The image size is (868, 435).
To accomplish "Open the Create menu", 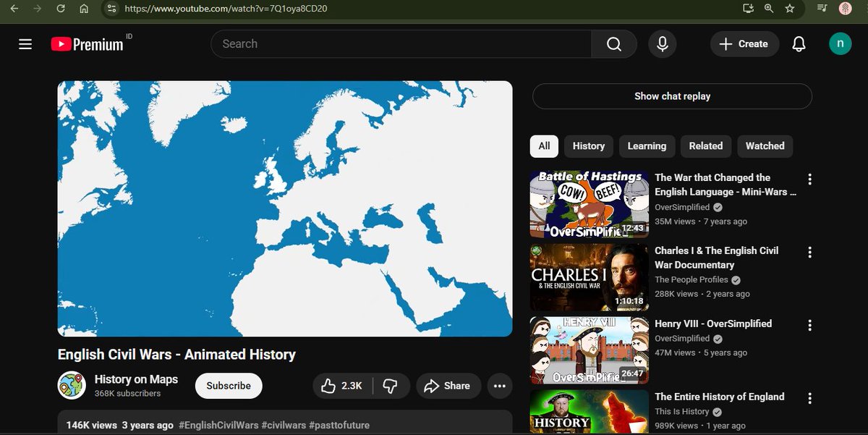I will [744, 44].
